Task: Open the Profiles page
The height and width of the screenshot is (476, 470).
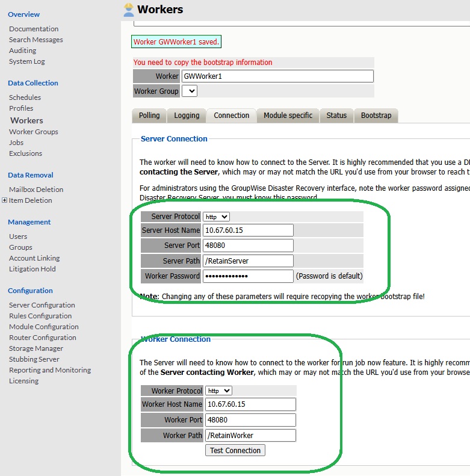Action: [21, 108]
